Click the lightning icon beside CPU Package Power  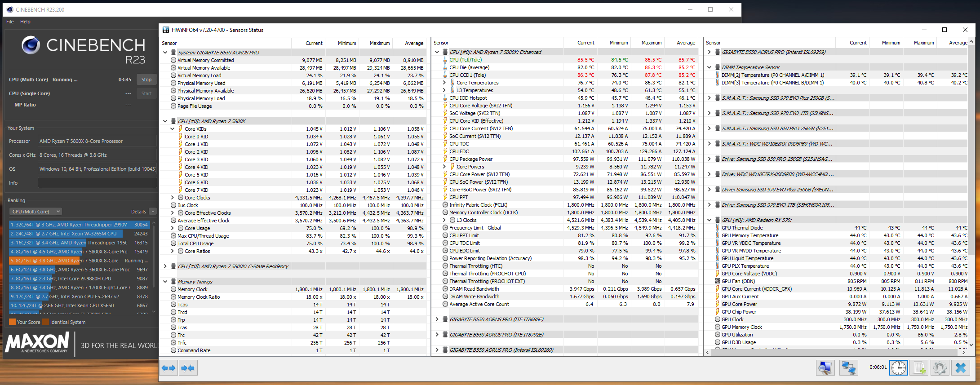tap(445, 159)
